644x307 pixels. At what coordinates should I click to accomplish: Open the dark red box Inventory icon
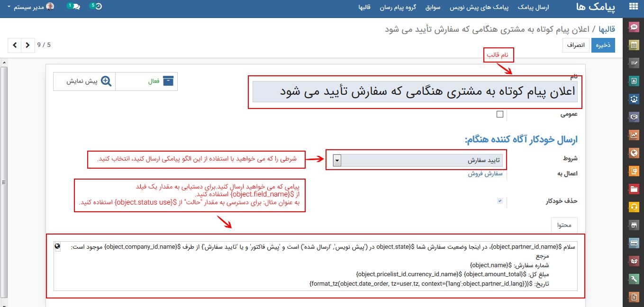coord(634,261)
